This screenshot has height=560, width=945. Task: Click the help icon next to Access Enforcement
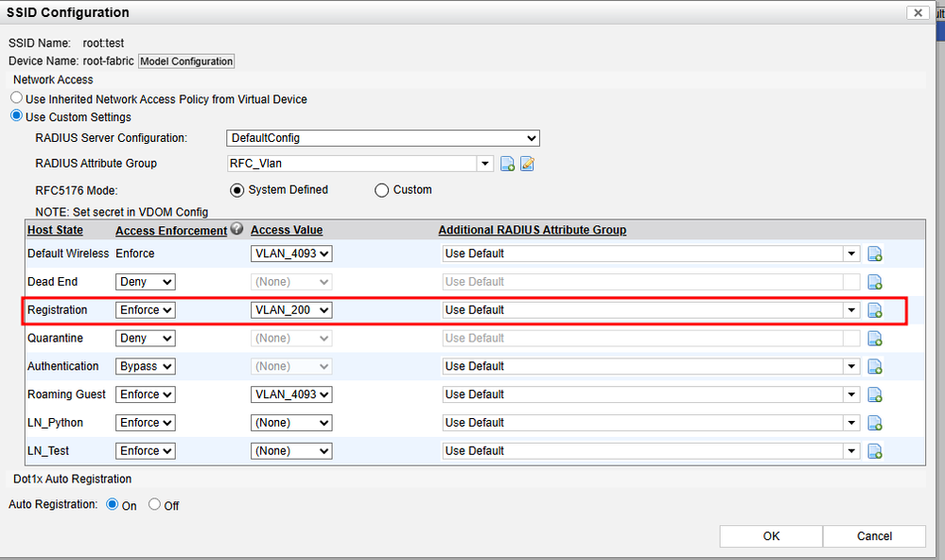[236, 229]
